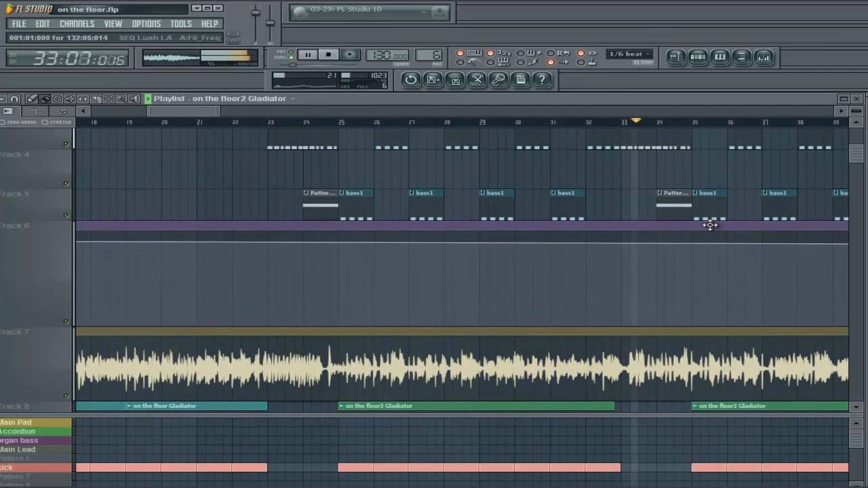The height and width of the screenshot is (488, 868).
Task: Open the mixer window button
Action: (x=764, y=57)
